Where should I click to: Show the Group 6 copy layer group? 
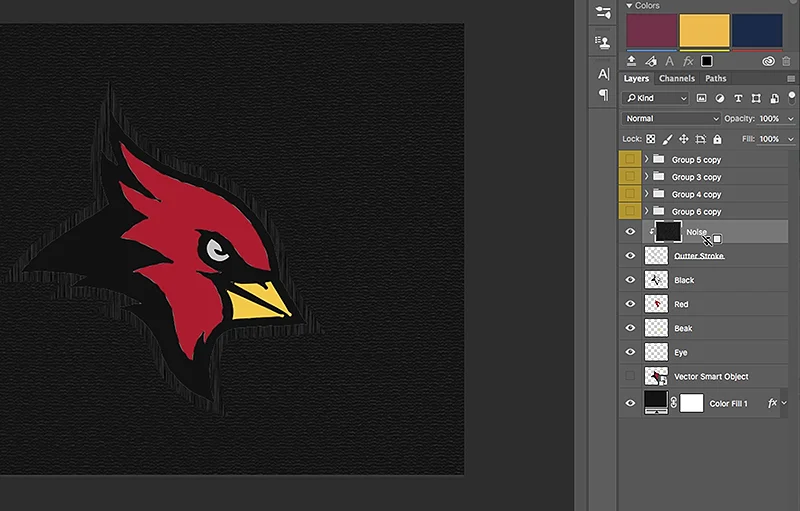[630, 211]
